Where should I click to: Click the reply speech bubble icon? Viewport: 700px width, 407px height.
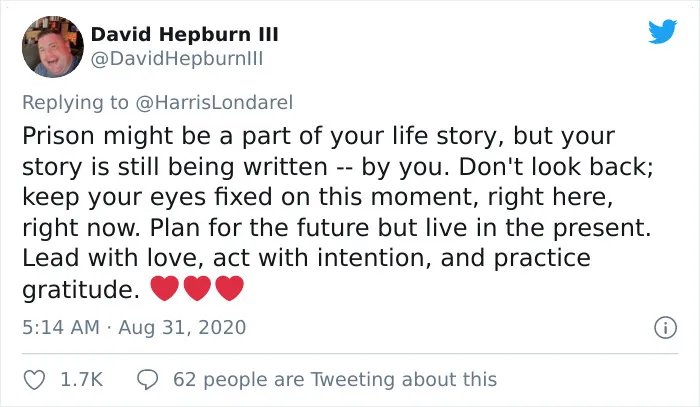(147, 380)
